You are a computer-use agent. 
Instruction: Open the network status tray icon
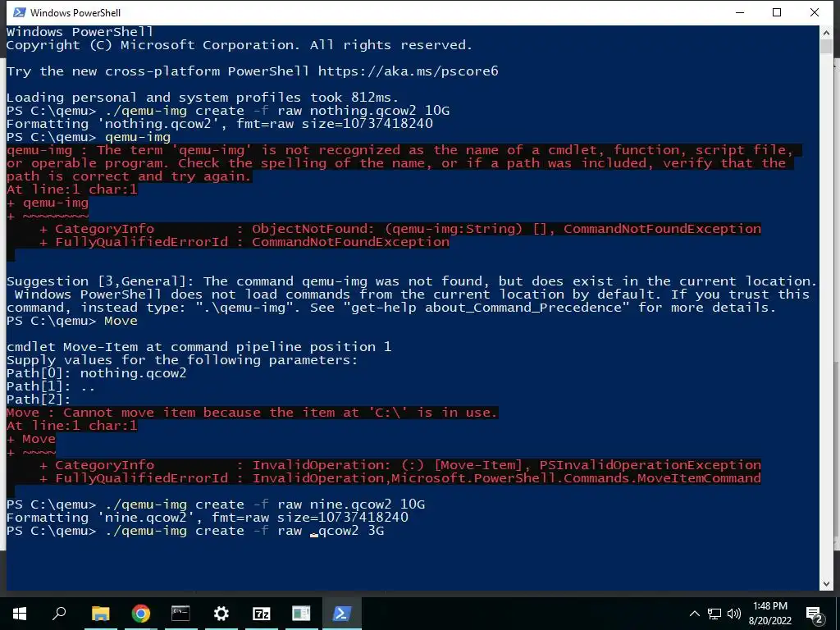tap(714, 614)
